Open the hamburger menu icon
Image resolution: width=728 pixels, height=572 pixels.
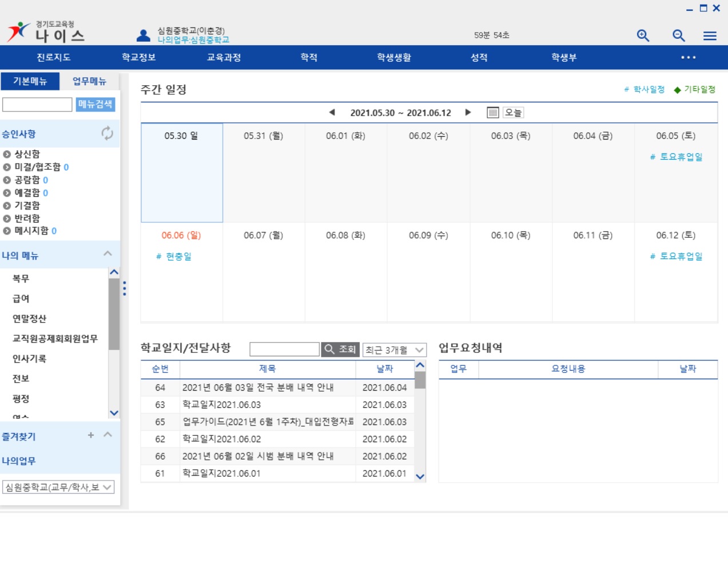710,36
